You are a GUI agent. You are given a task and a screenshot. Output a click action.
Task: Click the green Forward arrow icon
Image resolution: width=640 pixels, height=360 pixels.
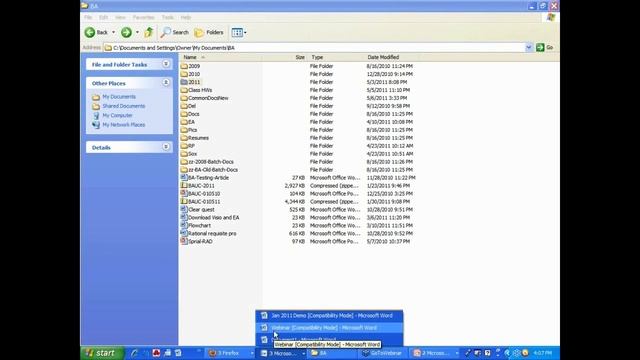point(126,32)
